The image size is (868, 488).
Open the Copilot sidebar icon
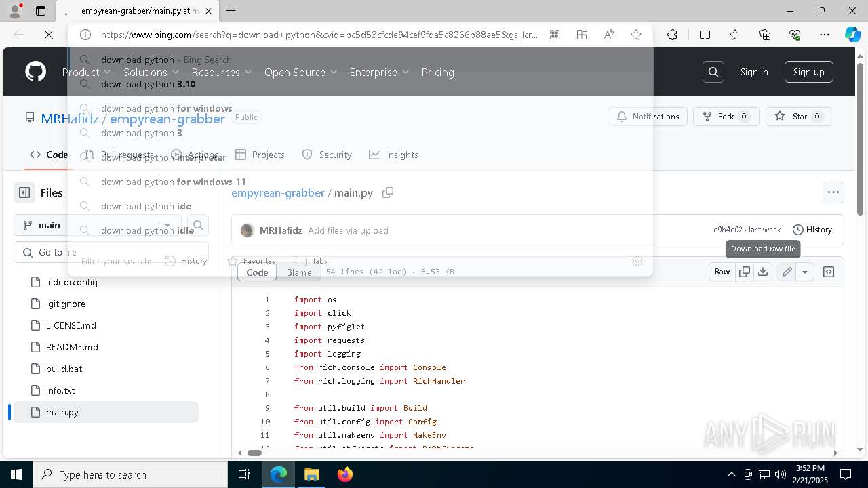(x=852, y=35)
